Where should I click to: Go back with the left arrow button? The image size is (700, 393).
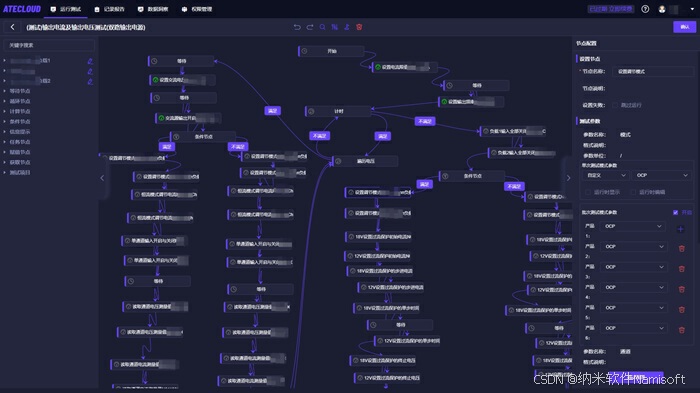(12, 27)
